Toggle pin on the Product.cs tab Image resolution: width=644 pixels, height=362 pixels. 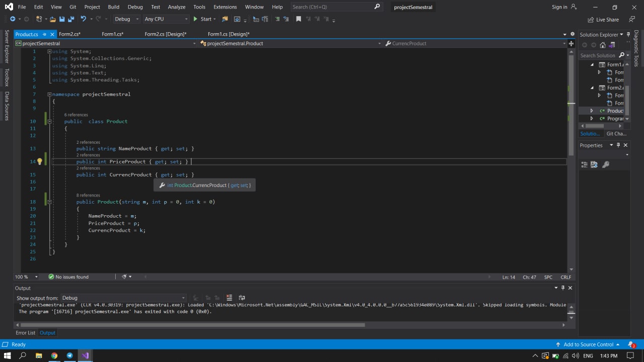[44, 34]
